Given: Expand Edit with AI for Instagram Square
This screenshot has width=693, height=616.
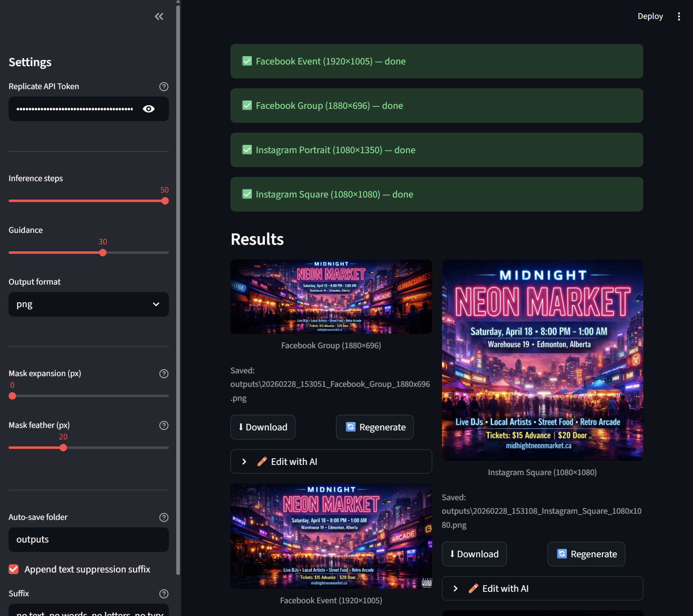Looking at the screenshot, I should pos(542,588).
